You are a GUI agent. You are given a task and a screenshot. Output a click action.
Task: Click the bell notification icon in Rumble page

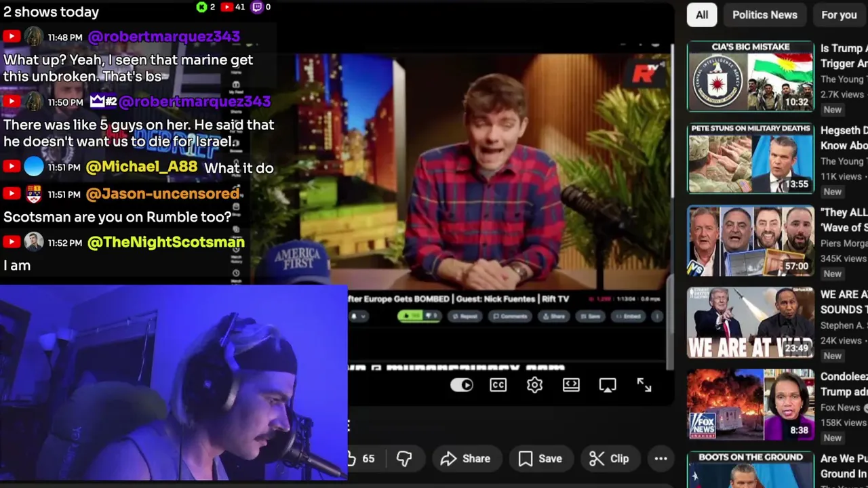[x=354, y=316]
